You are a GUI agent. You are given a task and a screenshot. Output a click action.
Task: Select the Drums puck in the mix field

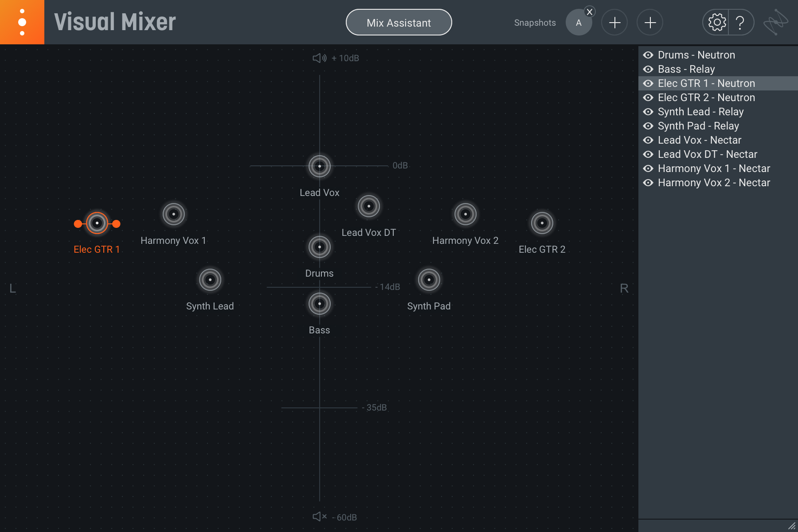pos(320,247)
